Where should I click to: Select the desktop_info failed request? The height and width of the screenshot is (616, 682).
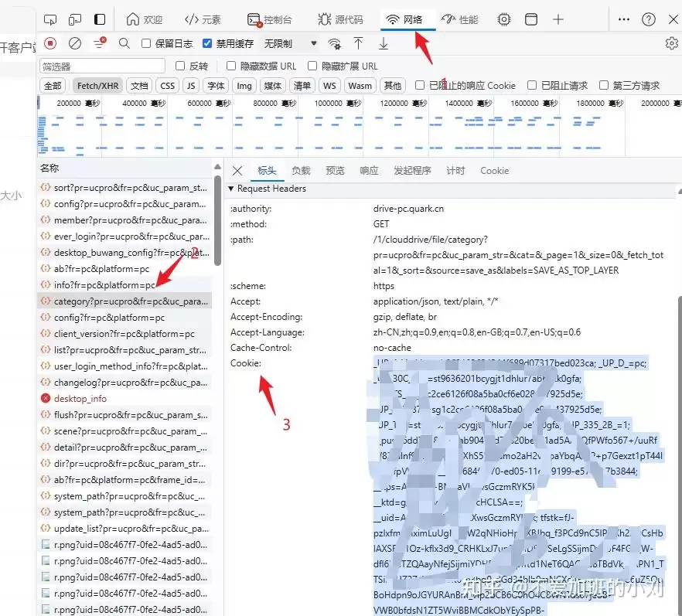click(x=80, y=399)
